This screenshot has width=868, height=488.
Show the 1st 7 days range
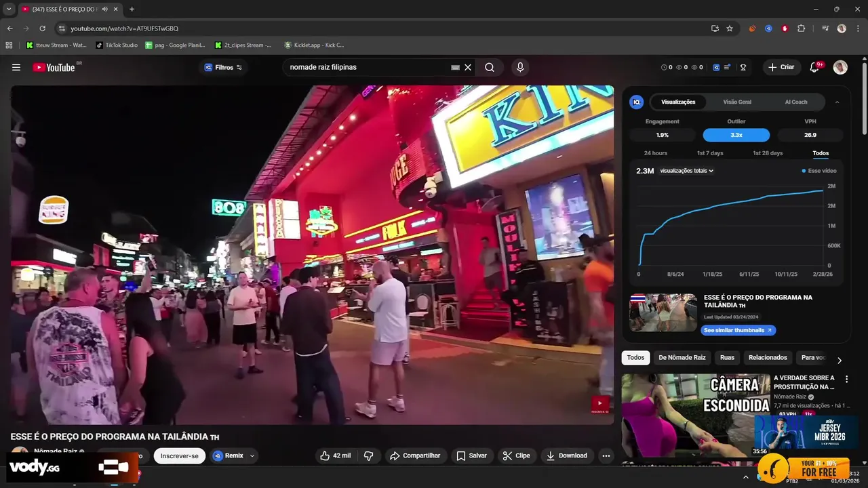[710, 153]
